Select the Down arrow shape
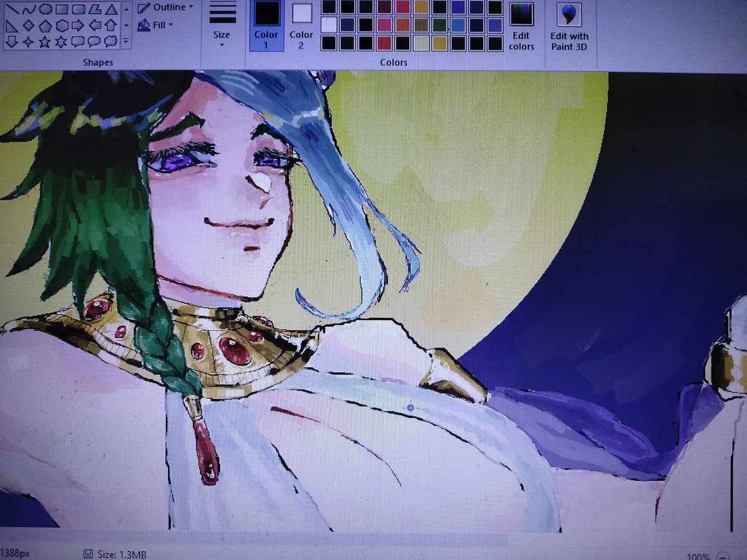The image size is (747, 560). 12,42
